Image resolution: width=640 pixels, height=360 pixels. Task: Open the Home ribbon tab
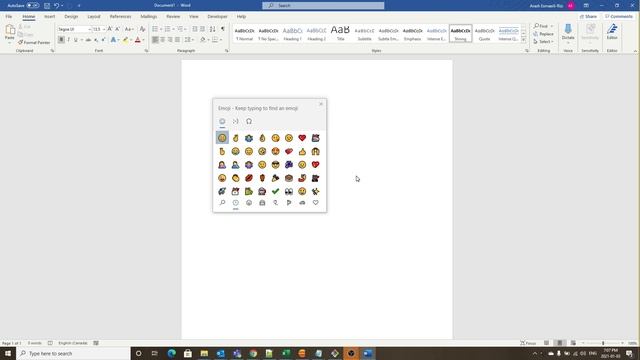[29, 17]
